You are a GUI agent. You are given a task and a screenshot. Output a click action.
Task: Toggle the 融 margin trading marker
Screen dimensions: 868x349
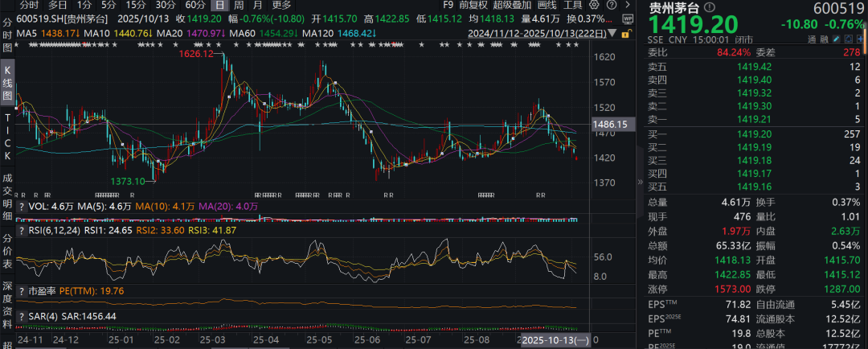(818, 39)
